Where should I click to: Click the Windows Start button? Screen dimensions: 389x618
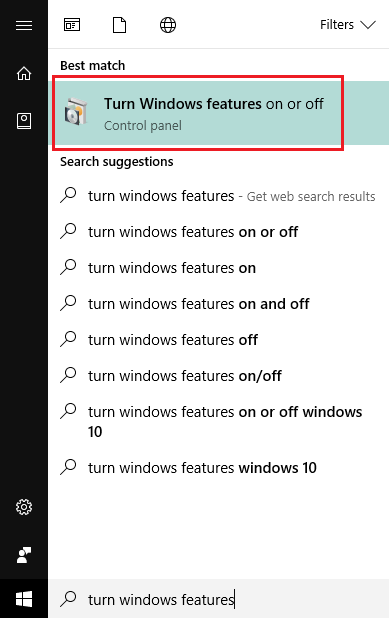tap(24, 599)
